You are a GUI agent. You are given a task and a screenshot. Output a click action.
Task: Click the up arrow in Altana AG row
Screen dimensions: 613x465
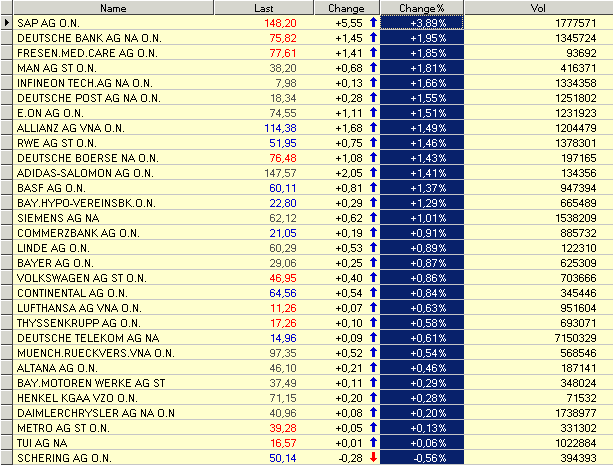[x=373, y=368]
